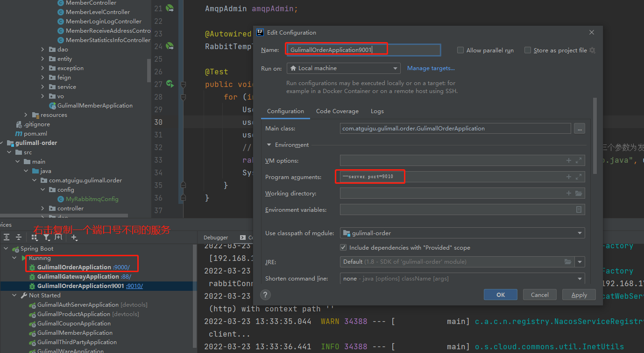Open the :9000/ link of GulimallOrderApplication
Image resolution: width=644 pixels, height=353 pixels.
[x=121, y=267]
